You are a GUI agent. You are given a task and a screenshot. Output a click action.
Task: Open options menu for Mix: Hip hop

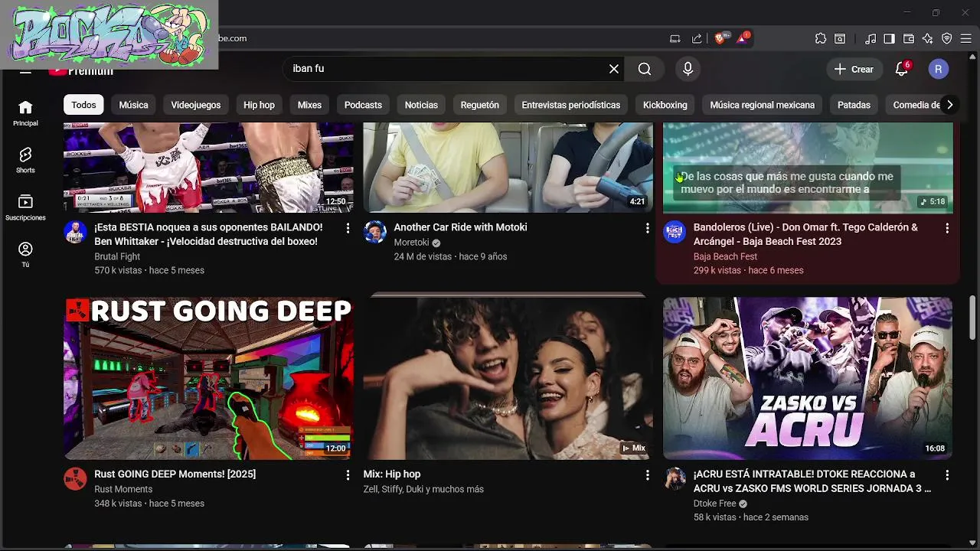pos(648,475)
